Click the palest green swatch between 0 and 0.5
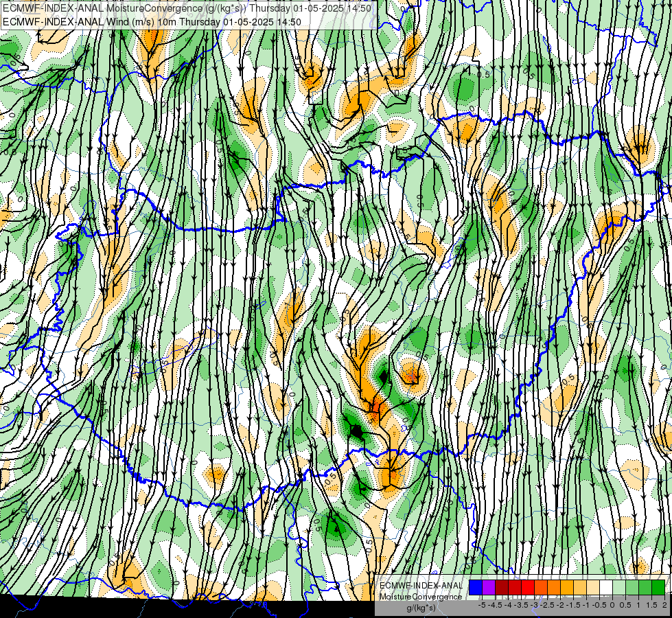Viewport: 672px width, 618px height. coord(619,587)
